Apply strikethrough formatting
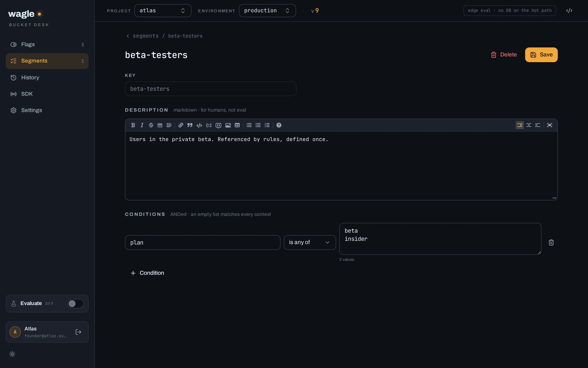 tap(151, 125)
